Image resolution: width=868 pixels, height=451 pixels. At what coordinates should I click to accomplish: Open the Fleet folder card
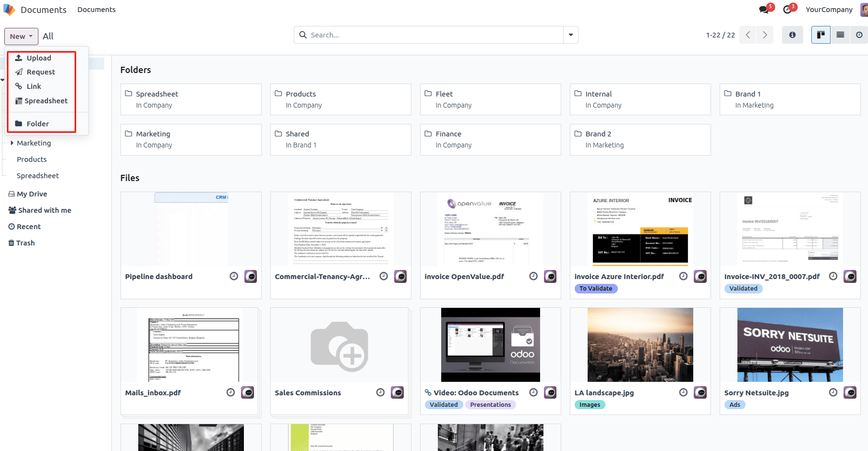491,99
